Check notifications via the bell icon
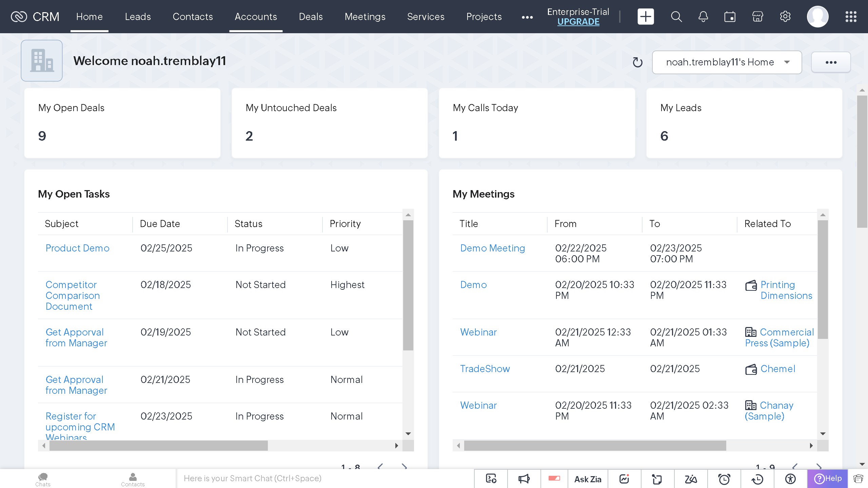The height and width of the screenshot is (488, 868). point(703,17)
